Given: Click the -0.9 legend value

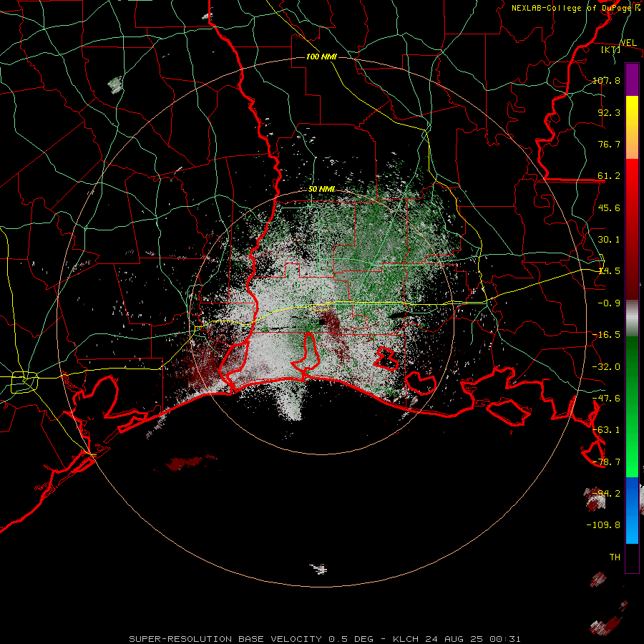Looking at the screenshot, I should click(609, 303).
